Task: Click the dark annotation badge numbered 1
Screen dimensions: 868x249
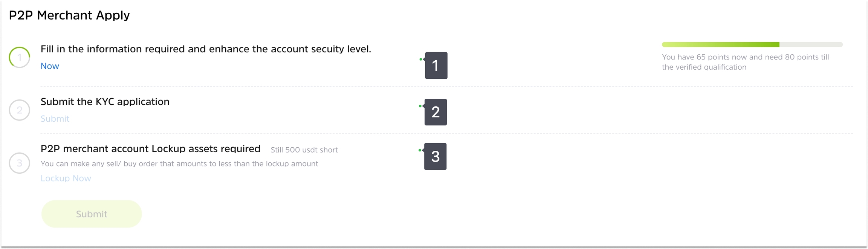Action: pyautogui.click(x=436, y=66)
